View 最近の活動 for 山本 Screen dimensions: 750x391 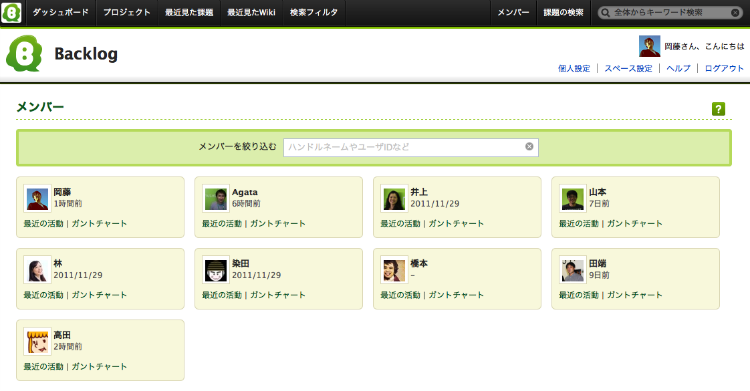(579, 223)
